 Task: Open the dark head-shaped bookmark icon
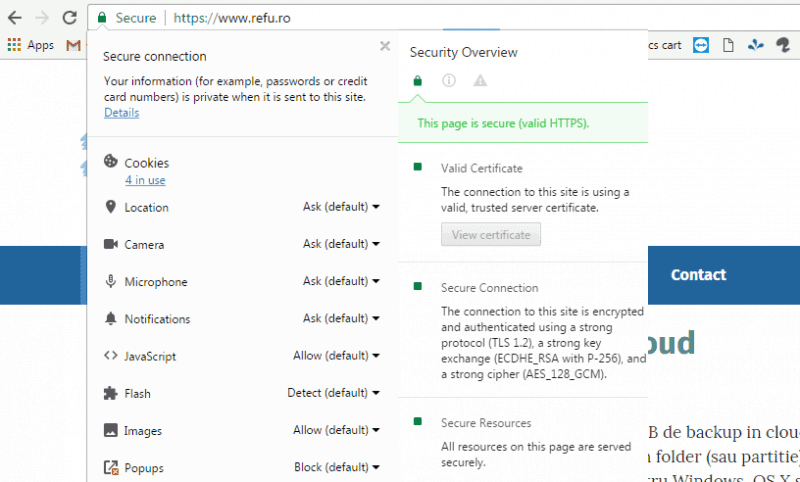[783, 45]
